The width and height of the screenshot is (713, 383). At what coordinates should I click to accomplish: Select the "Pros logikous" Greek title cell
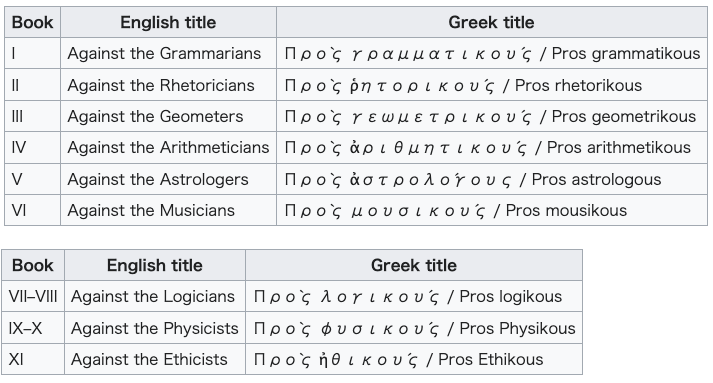[414, 296]
